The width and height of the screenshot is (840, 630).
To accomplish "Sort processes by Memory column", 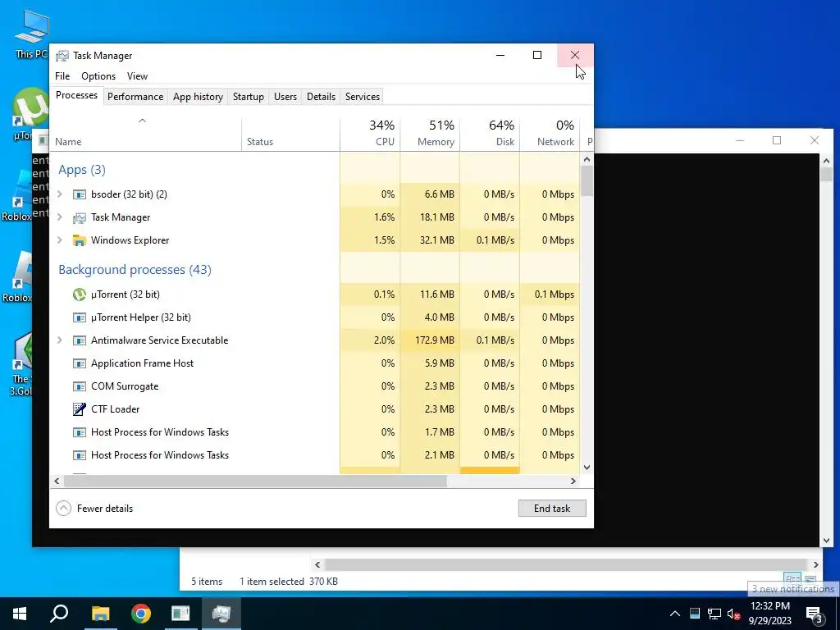I will [x=430, y=134].
